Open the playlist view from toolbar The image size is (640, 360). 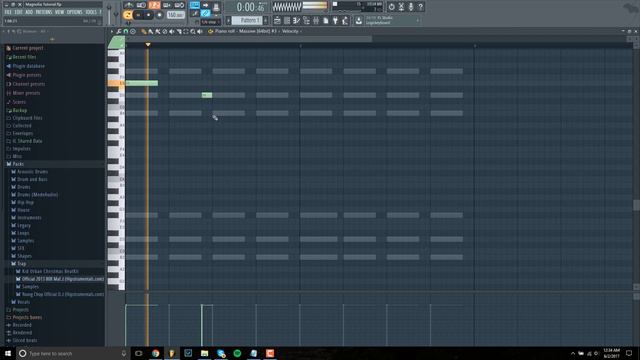coord(277,20)
